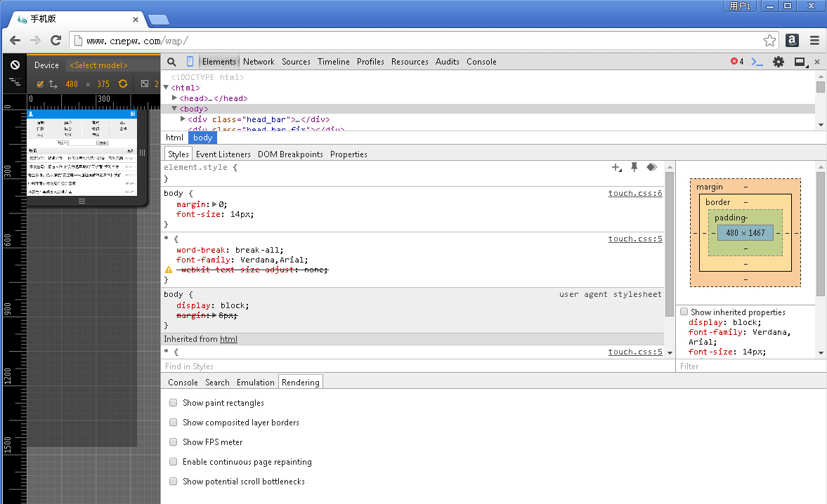
Task: Expand the margin property triangle in body rule
Action: pyautogui.click(x=215, y=204)
